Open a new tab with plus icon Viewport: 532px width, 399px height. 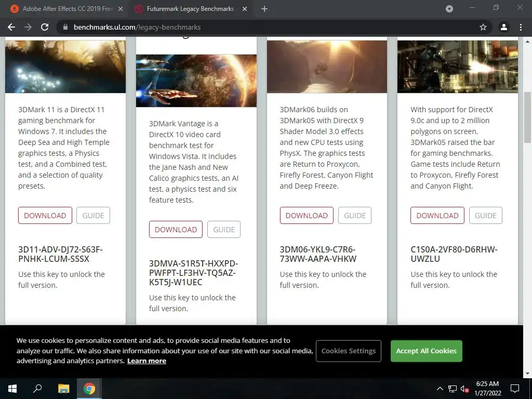click(x=264, y=9)
